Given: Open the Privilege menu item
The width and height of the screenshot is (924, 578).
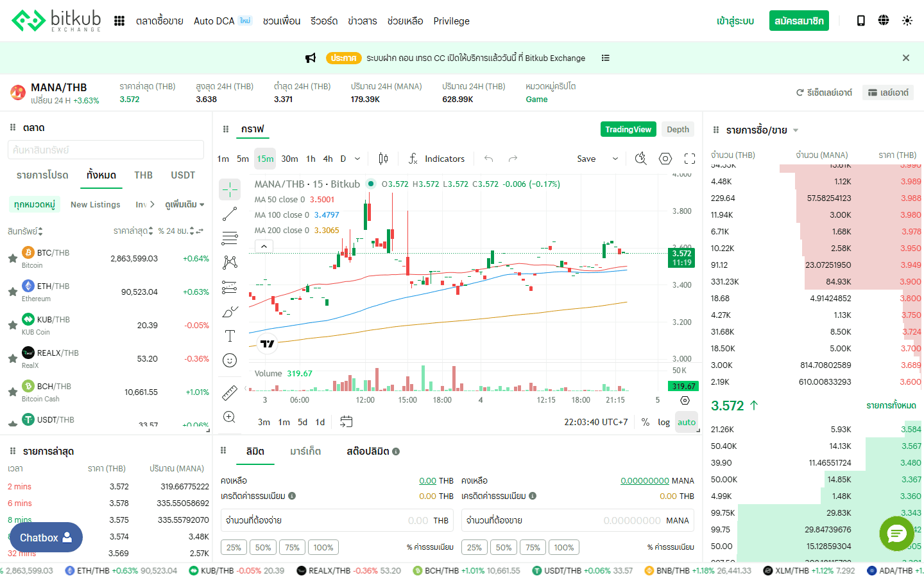Looking at the screenshot, I should 451,21.
